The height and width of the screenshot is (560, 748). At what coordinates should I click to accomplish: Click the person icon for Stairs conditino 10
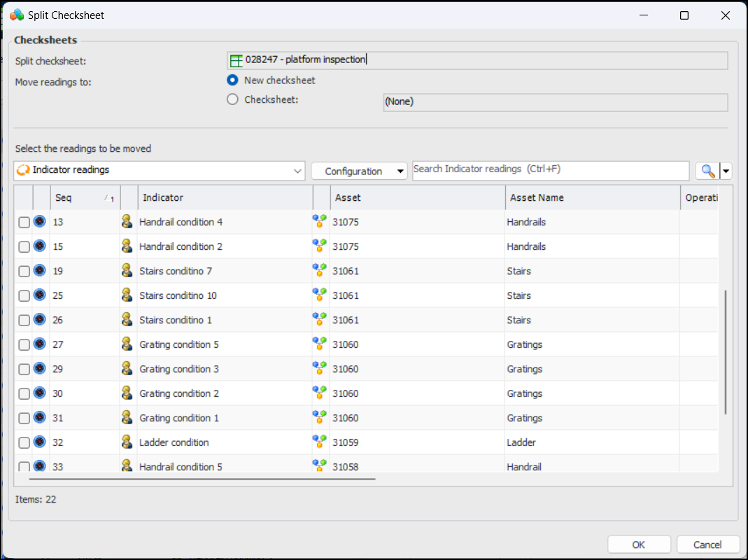(127, 295)
